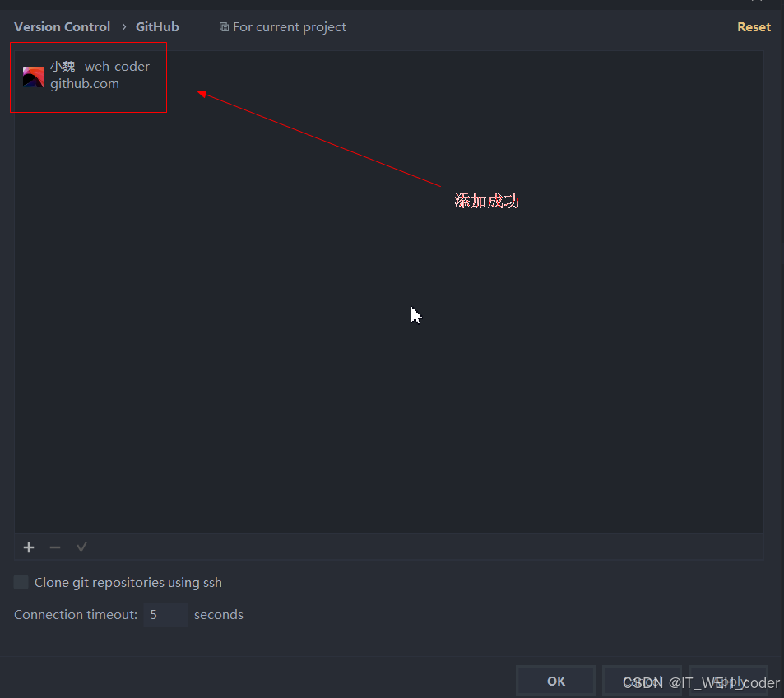
Task: Add a new GitHub account with plus icon
Action: [29, 547]
